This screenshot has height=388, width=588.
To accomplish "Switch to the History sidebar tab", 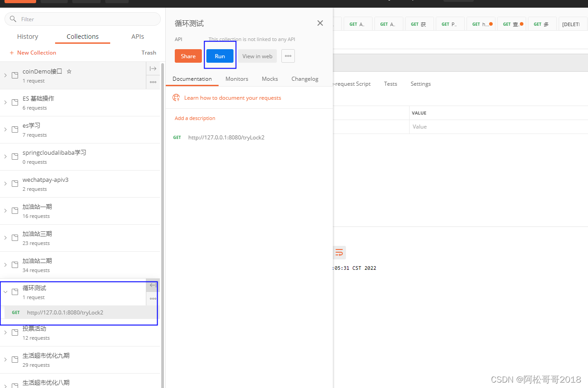I will [x=28, y=37].
